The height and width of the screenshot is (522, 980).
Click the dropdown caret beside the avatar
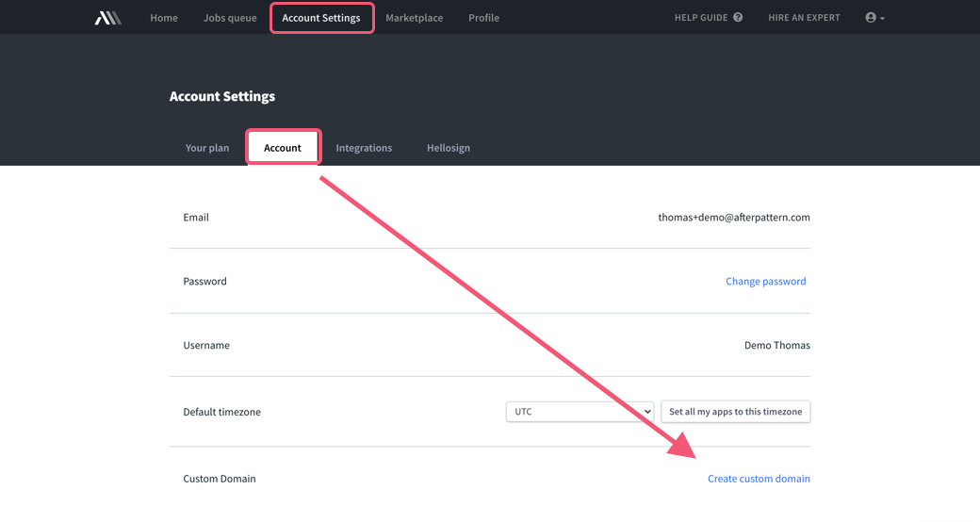tap(882, 18)
